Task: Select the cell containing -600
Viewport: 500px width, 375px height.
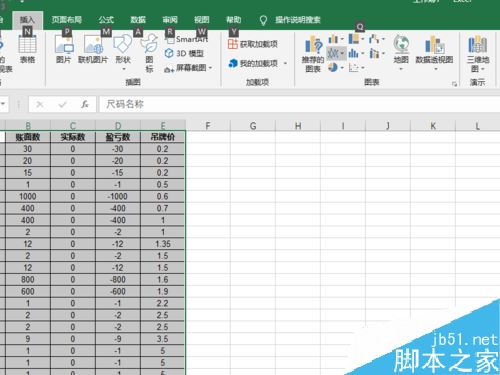Action: click(x=118, y=291)
